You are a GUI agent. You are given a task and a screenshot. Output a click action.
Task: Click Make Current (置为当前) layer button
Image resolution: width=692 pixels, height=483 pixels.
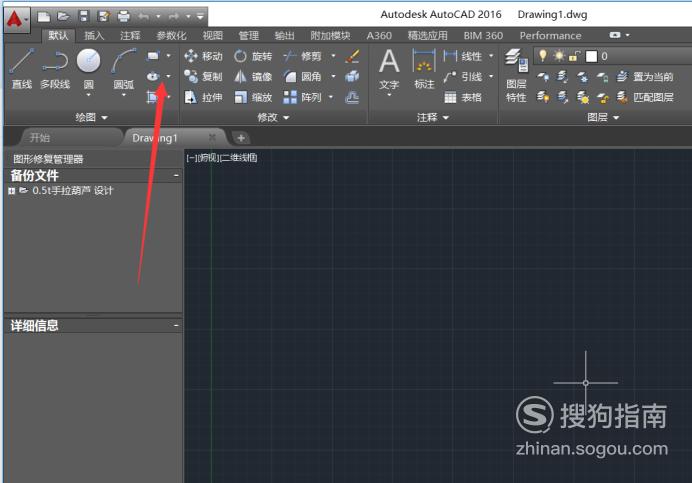click(645, 76)
